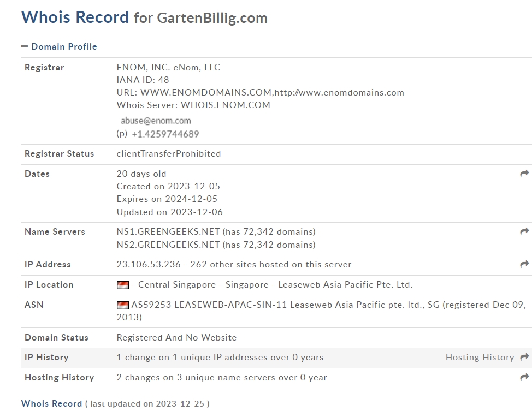Click the '20 days old' text
The image size is (532, 411).
(141, 174)
